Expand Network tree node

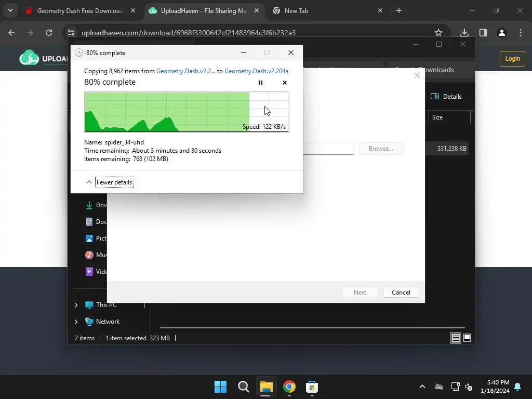[x=76, y=322]
